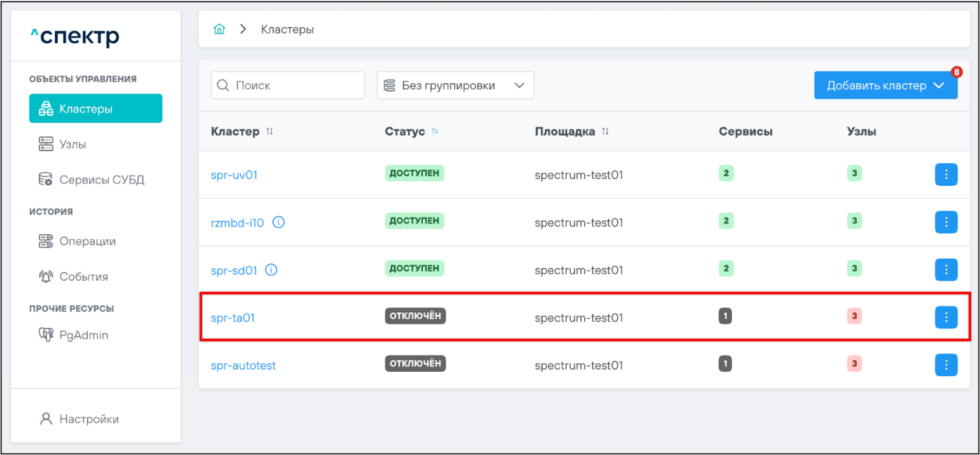Sort by Площадка column sort icon
This screenshot has width=980, height=455.
tap(605, 132)
